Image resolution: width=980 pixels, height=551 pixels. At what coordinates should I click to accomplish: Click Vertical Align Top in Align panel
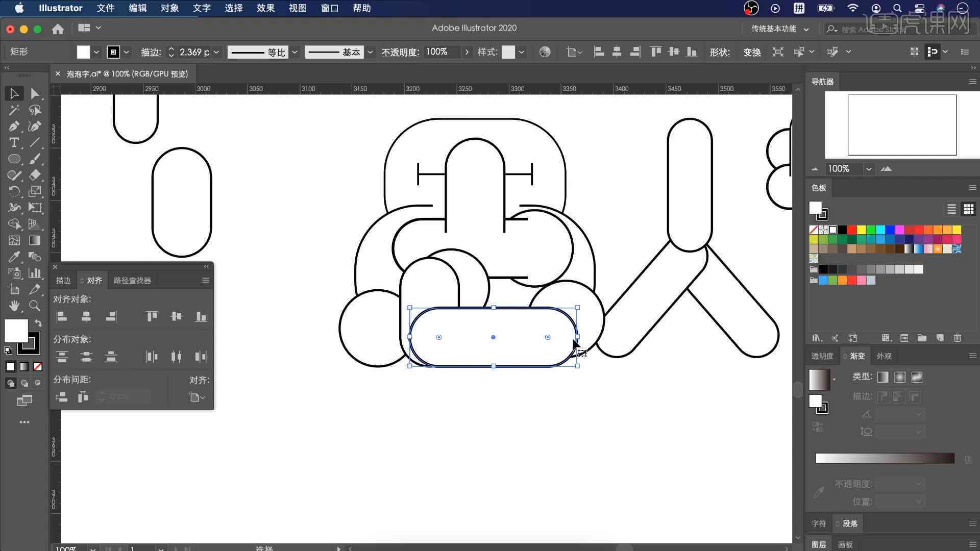(152, 316)
